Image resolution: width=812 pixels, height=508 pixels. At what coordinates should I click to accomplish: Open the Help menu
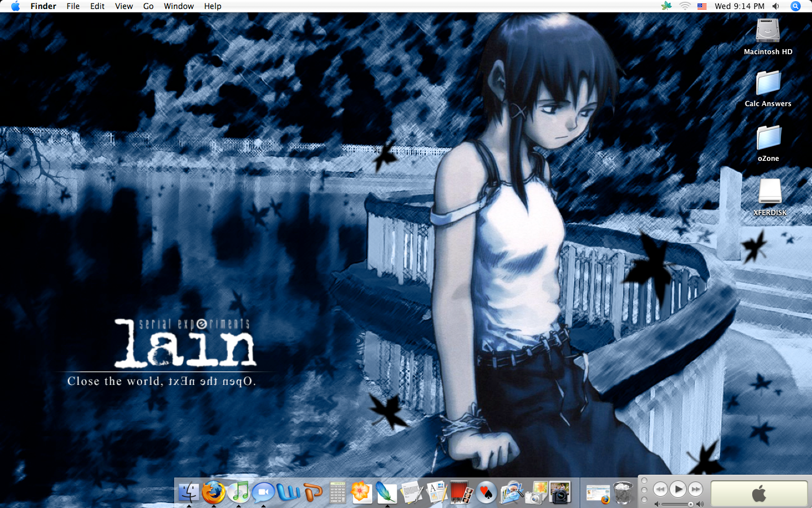pyautogui.click(x=213, y=6)
